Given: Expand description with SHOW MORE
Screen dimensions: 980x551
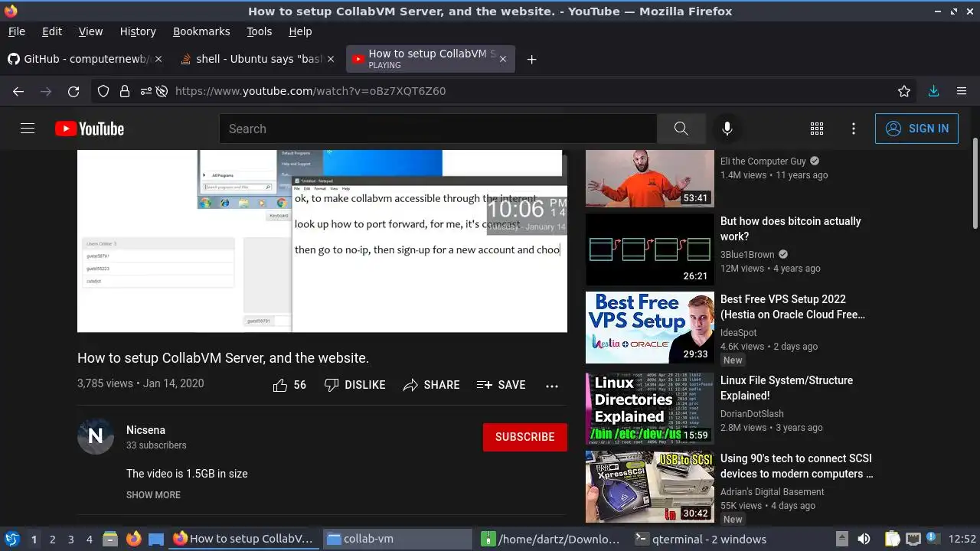Looking at the screenshot, I should (x=153, y=495).
